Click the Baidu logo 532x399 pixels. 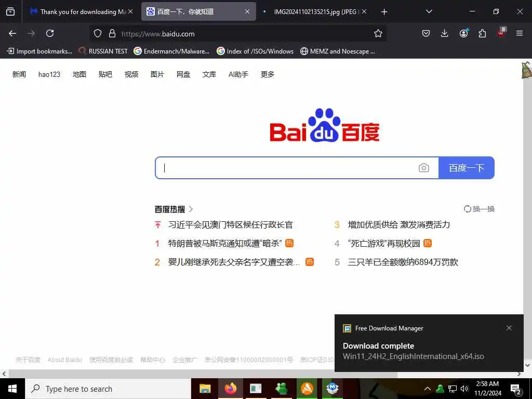pos(325,125)
